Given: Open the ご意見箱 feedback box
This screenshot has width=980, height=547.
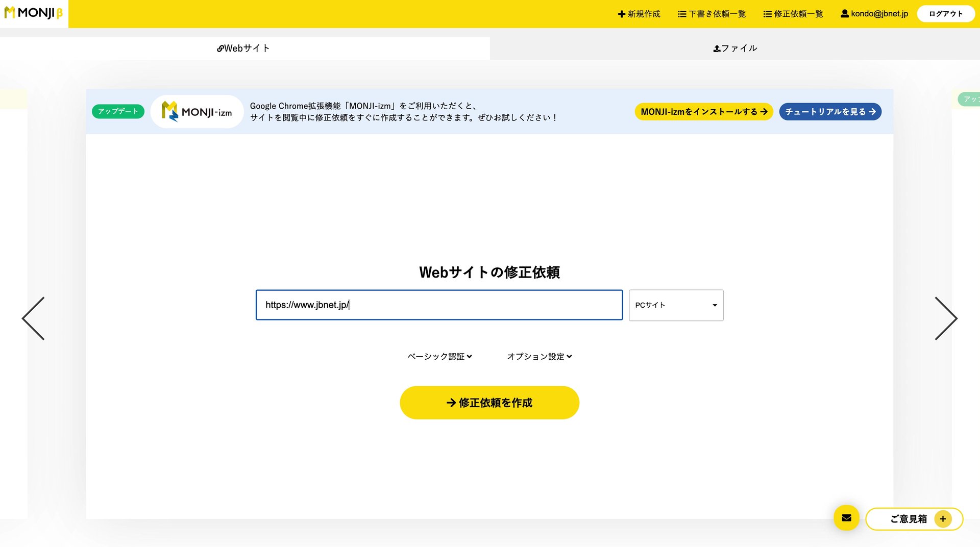Looking at the screenshot, I should 914,519.
